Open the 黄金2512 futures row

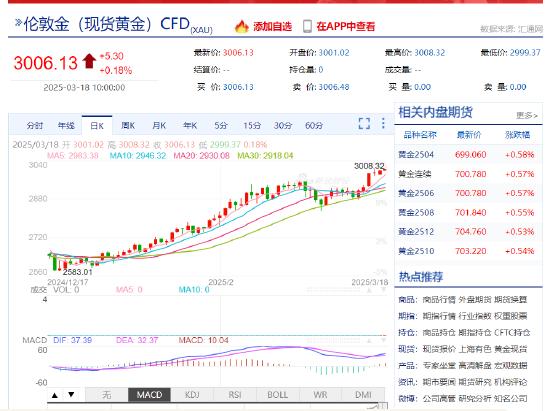pos(468,232)
